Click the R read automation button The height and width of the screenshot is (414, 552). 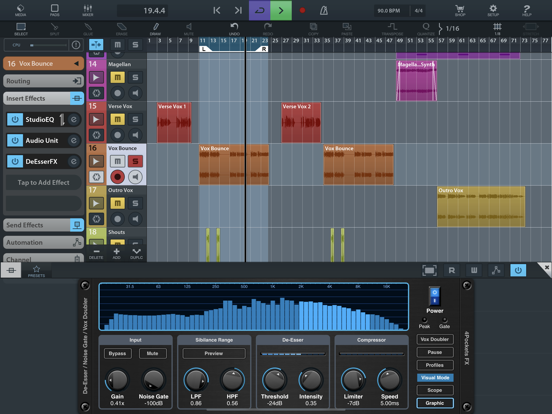pyautogui.click(x=452, y=270)
